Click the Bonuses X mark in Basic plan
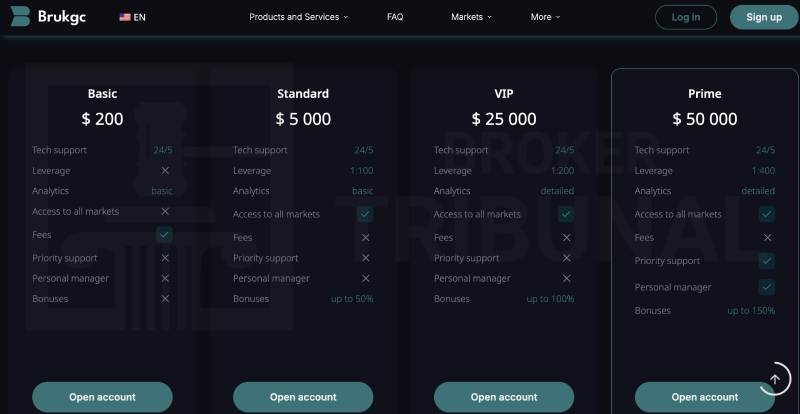This screenshot has height=414, width=800. (x=165, y=299)
